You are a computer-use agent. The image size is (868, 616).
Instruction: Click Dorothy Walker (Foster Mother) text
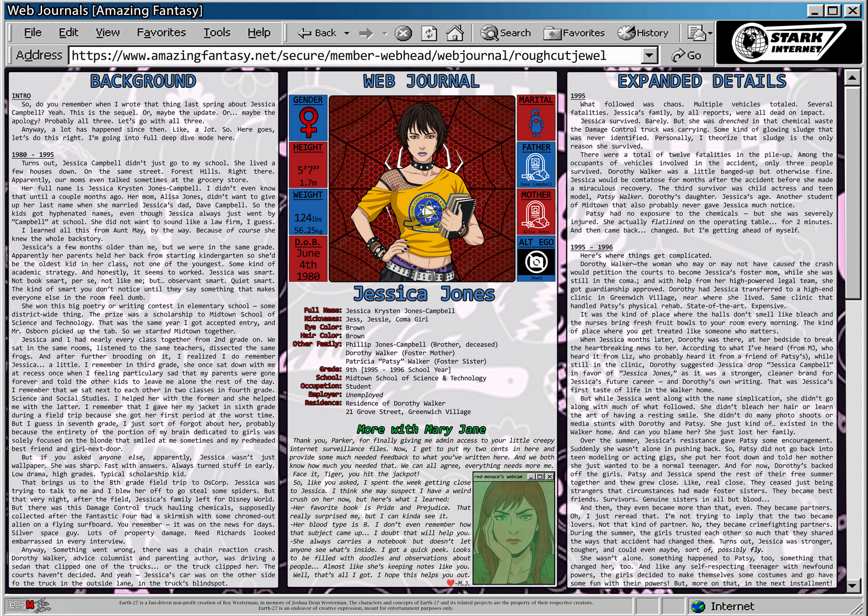tap(400, 353)
